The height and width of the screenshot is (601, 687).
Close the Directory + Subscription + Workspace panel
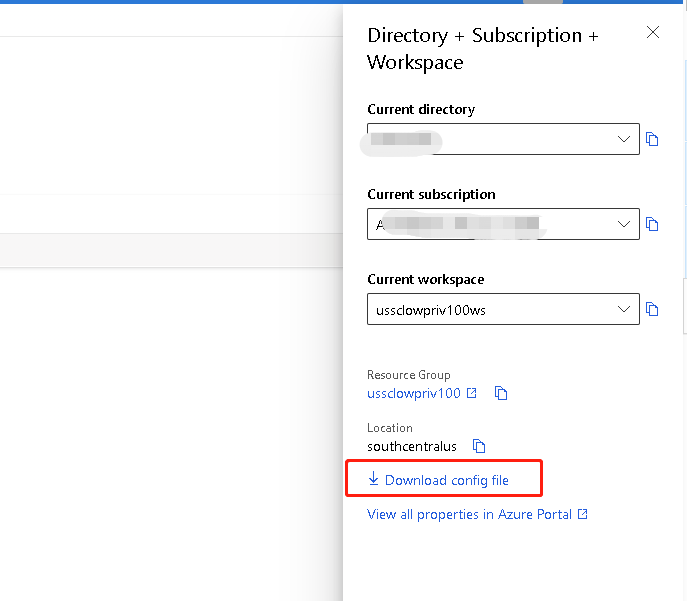click(653, 32)
